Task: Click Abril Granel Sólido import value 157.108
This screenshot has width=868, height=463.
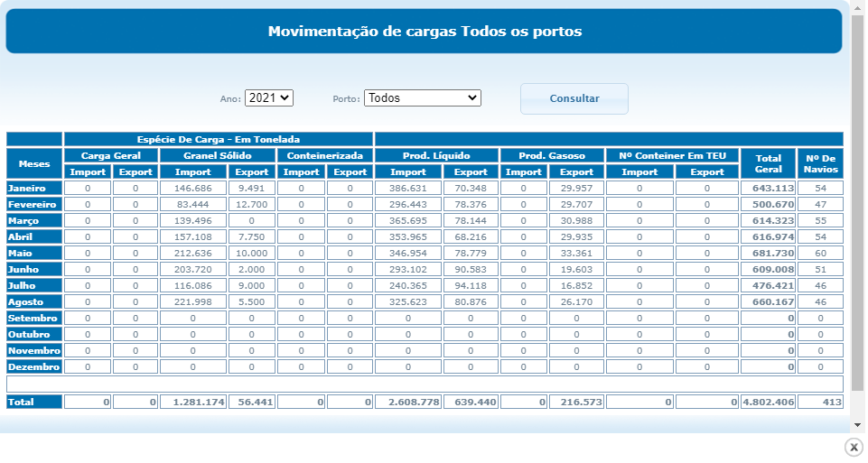Action: point(193,236)
